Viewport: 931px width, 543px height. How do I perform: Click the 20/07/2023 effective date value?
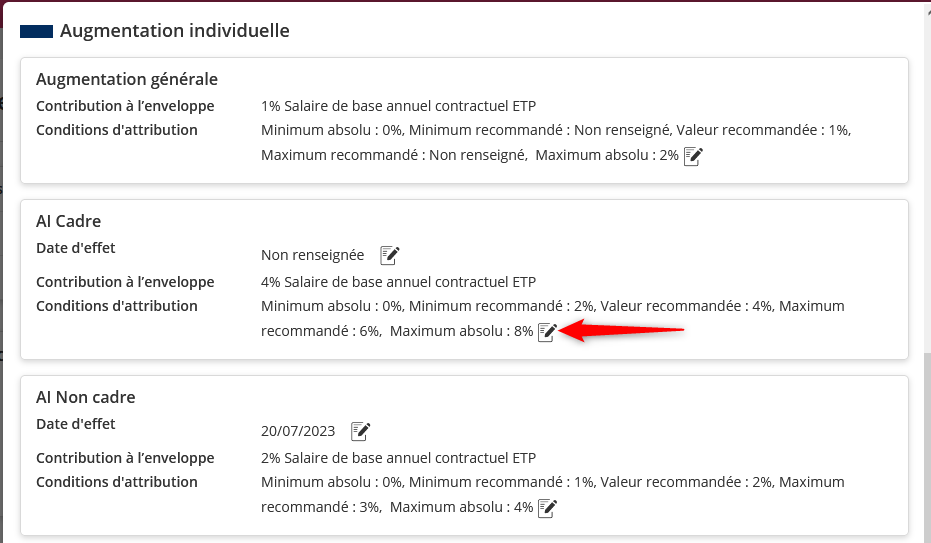point(297,431)
